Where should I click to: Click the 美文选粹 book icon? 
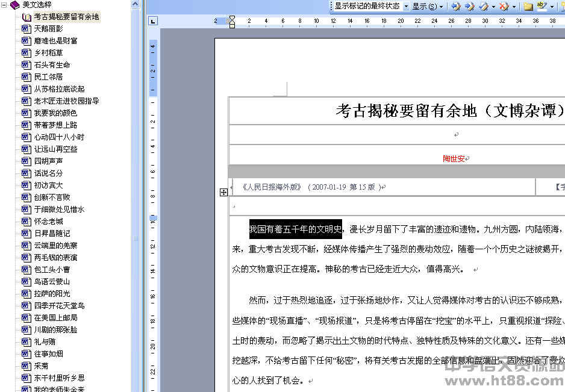point(15,5)
